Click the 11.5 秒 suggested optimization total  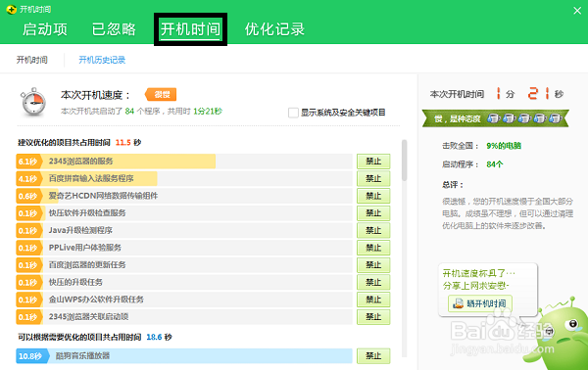pos(127,143)
